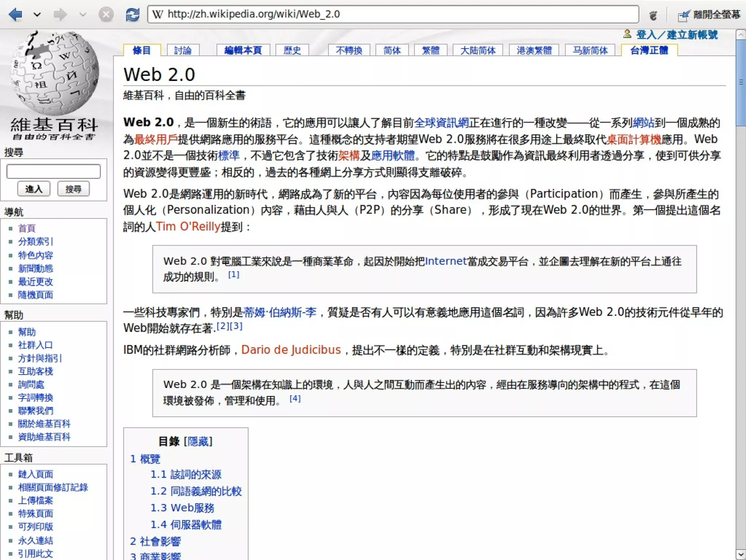Click the URL address bar
This screenshot has height=560, width=746.
[x=393, y=14]
